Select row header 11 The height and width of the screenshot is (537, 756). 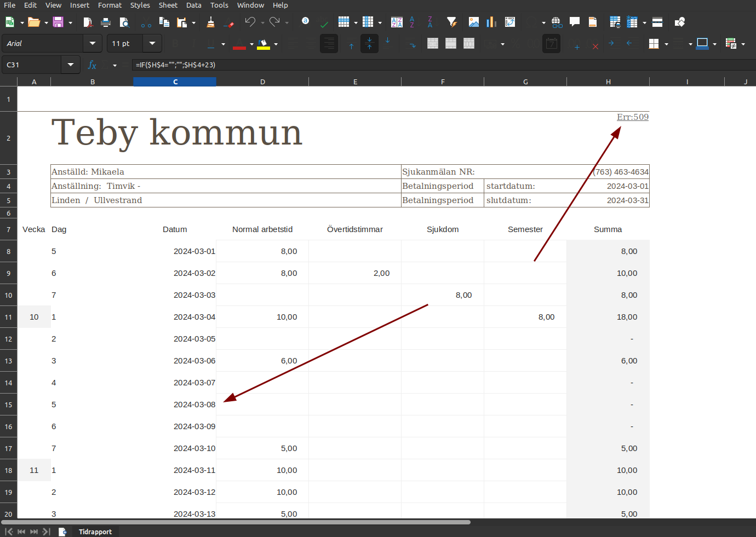click(x=8, y=317)
